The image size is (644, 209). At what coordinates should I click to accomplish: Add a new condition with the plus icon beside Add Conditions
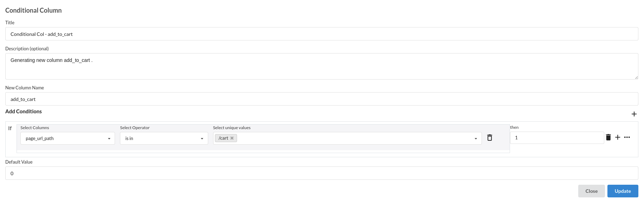[x=634, y=114]
